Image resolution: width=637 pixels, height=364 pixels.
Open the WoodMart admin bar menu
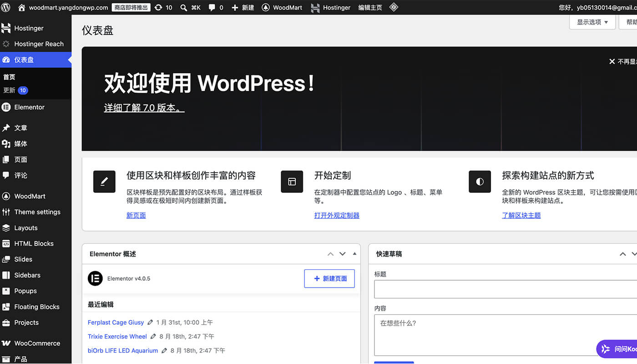pyautogui.click(x=282, y=7)
